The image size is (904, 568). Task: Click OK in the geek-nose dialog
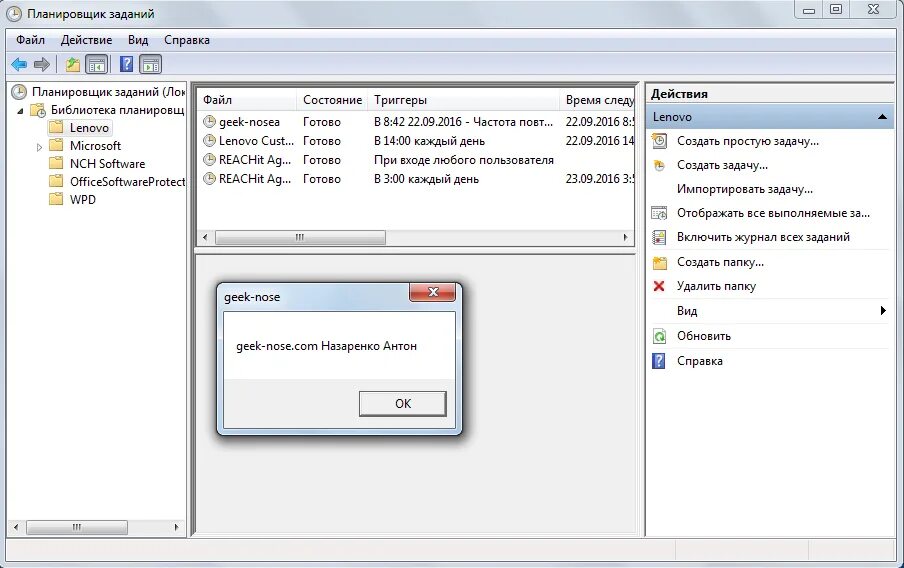402,404
